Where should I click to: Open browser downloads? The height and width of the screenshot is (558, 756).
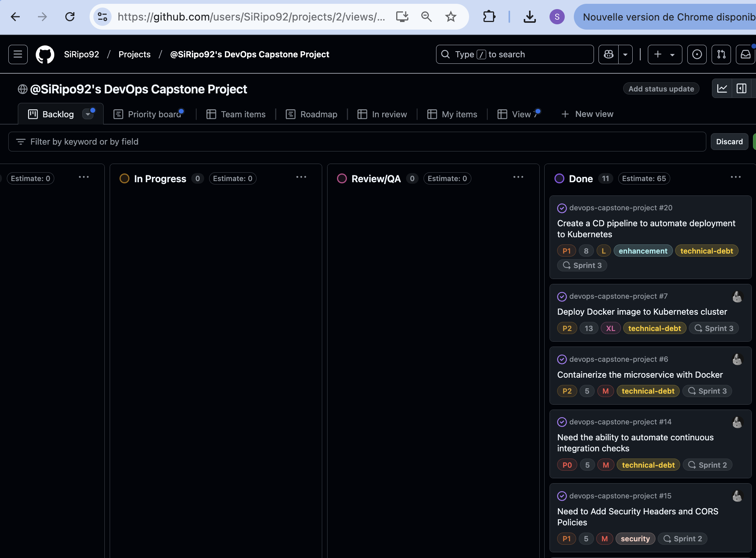(529, 17)
